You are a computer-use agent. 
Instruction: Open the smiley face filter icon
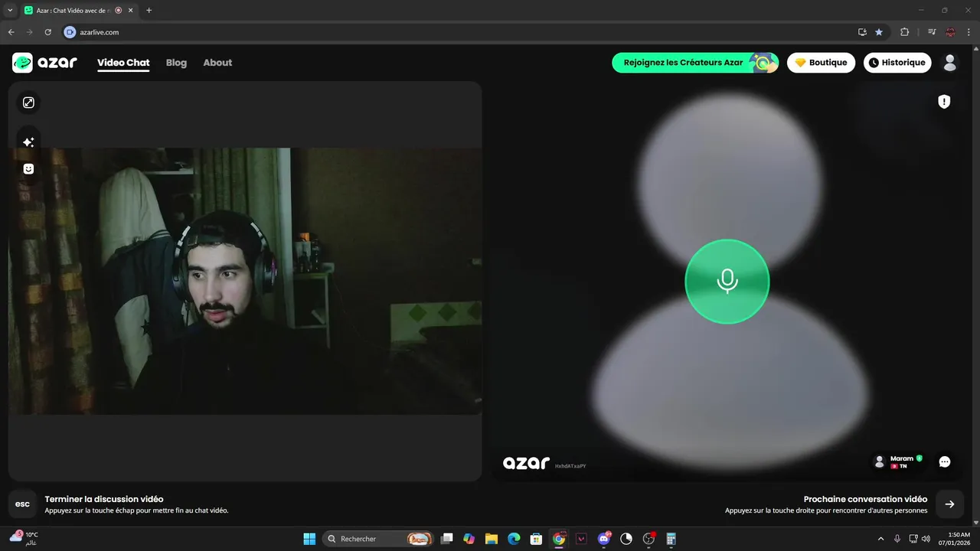[x=28, y=169]
